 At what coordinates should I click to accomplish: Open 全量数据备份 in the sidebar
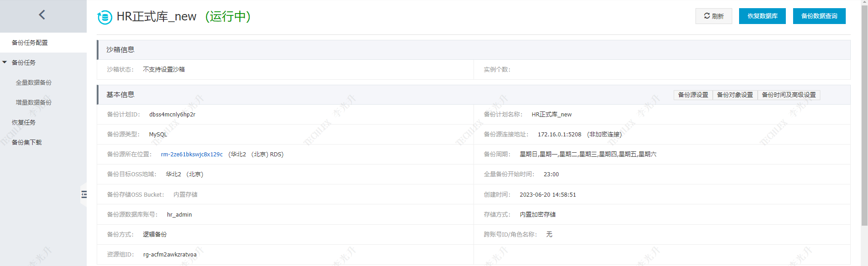pyautogui.click(x=34, y=82)
